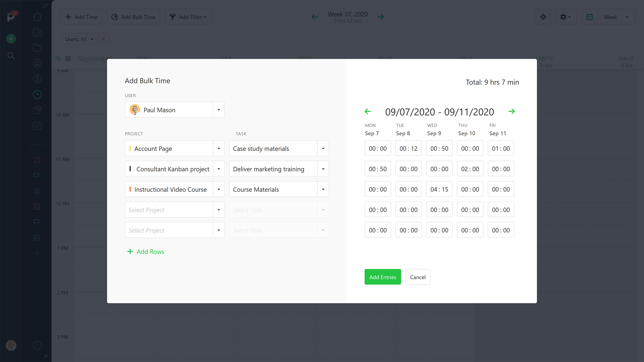This screenshot has height=362, width=644.
Task: Open the gear settings icon in top toolbar
Action: [566, 17]
